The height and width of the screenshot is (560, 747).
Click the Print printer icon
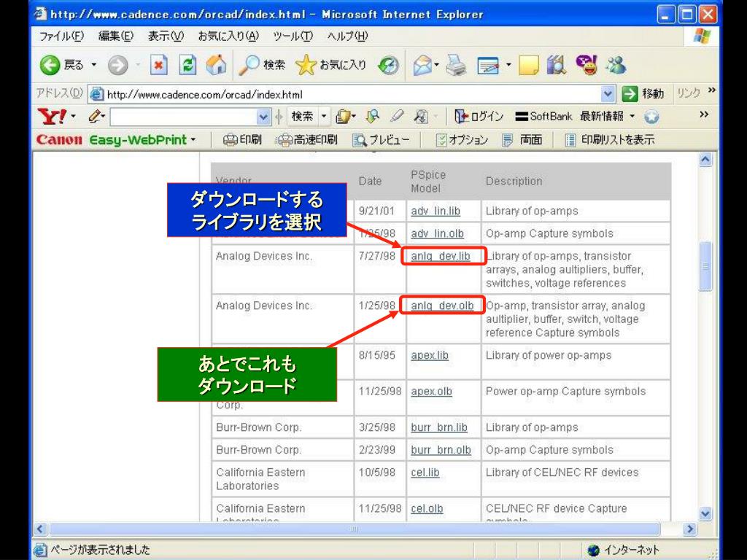pos(456,65)
